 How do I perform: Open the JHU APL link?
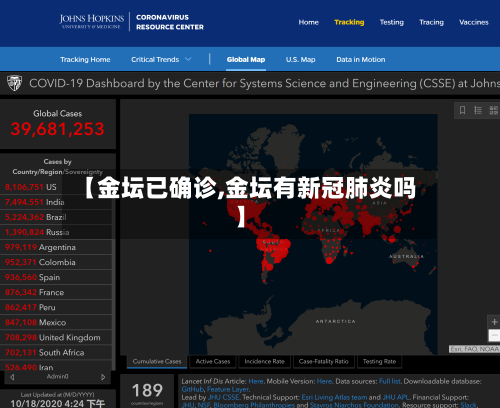click(396, 397)
